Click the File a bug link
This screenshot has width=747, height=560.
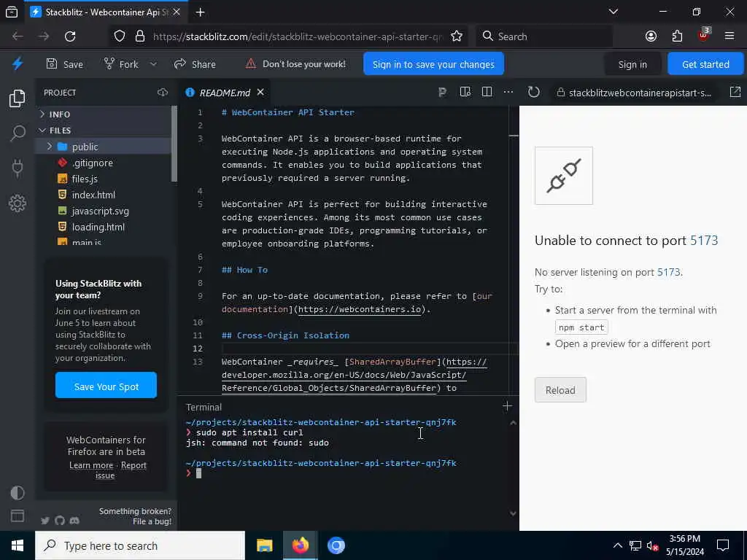[152, 521]
